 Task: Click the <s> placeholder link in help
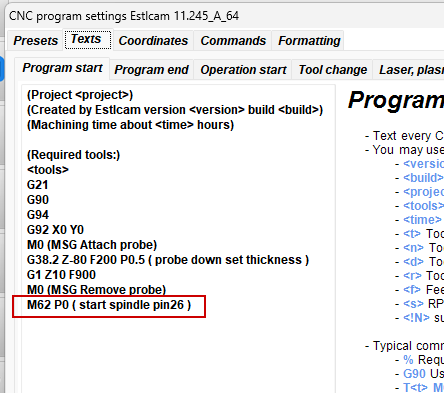(x=413, y=304)
